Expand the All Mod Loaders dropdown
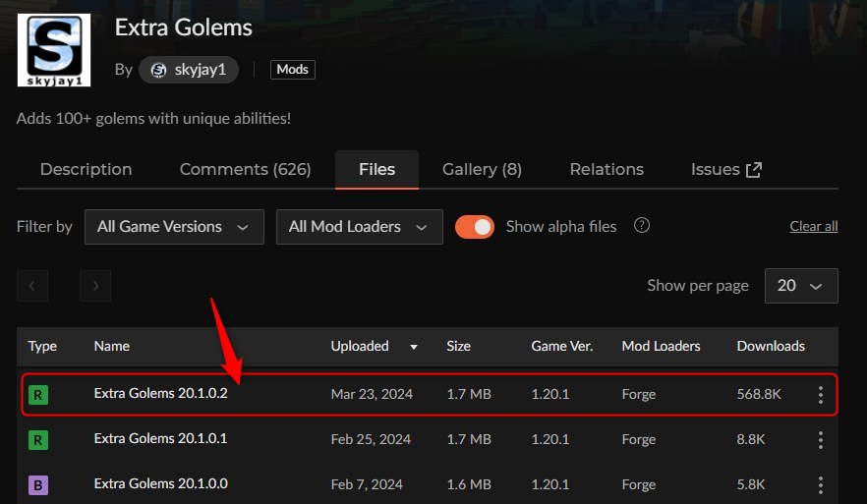Screen dimensions: 867x504 [x=360, y=227]
